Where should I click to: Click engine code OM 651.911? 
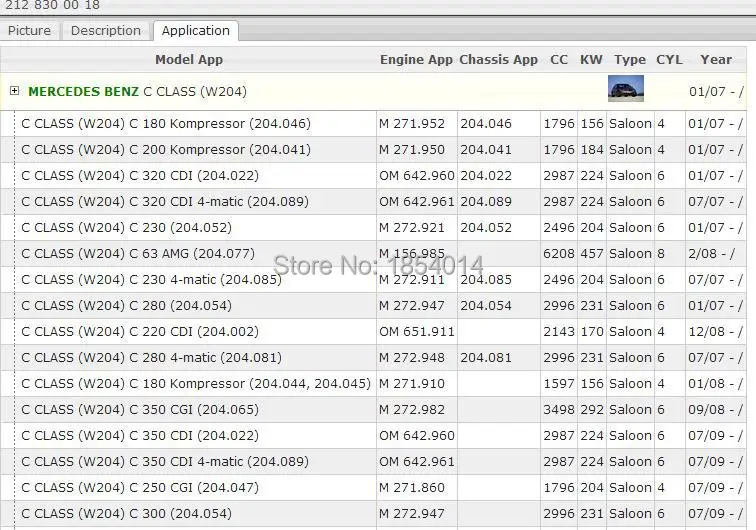tap(417, 332)
